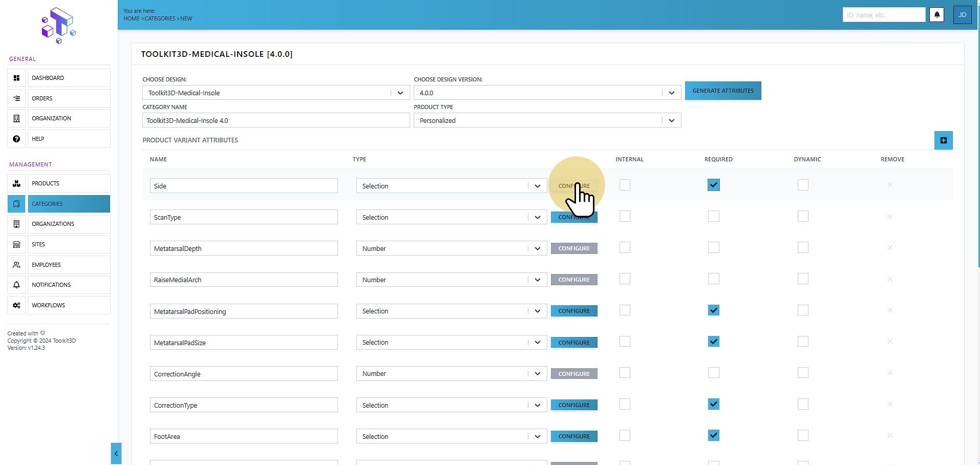Click the Notifications bell sidebar icon
Viewport: 980px width, 465px height.
(x=16, y=285)
